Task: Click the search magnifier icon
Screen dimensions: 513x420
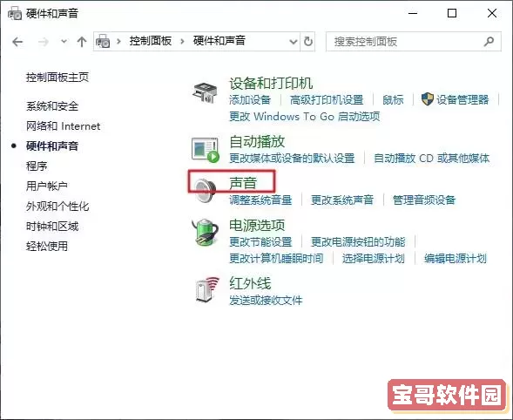Action: [489, 42]
